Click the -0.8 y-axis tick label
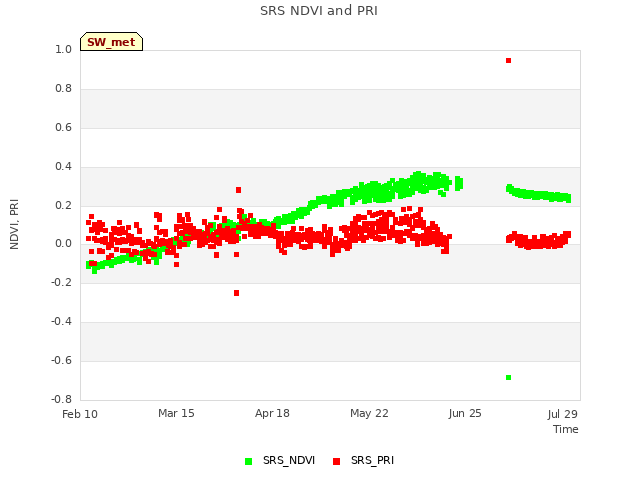The image size is (640, 480). 61,399
